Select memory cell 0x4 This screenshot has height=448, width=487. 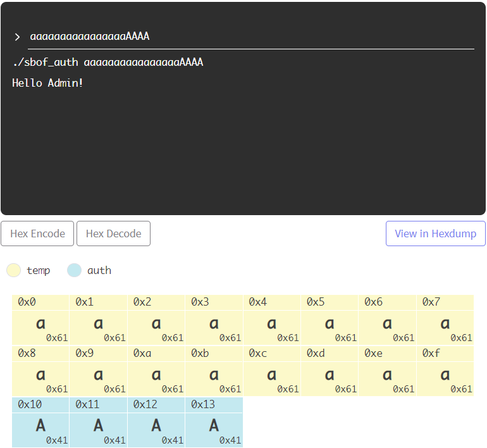272,320
